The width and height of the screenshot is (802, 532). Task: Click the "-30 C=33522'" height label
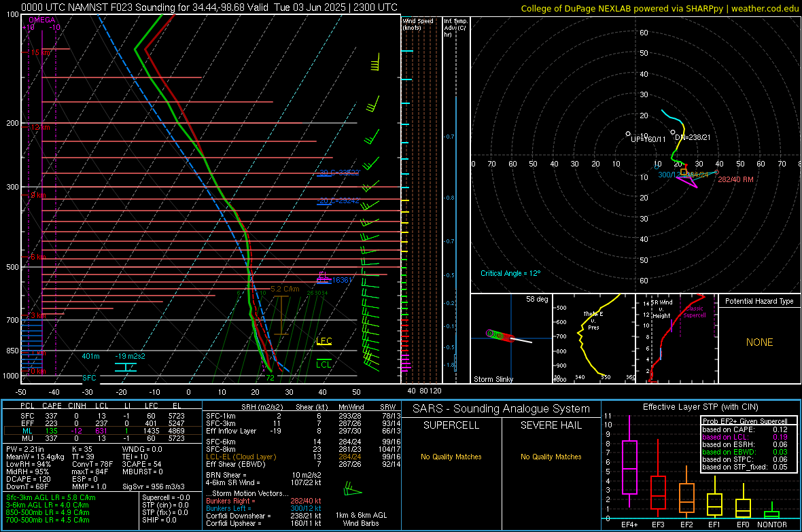[x=339, y=173]
